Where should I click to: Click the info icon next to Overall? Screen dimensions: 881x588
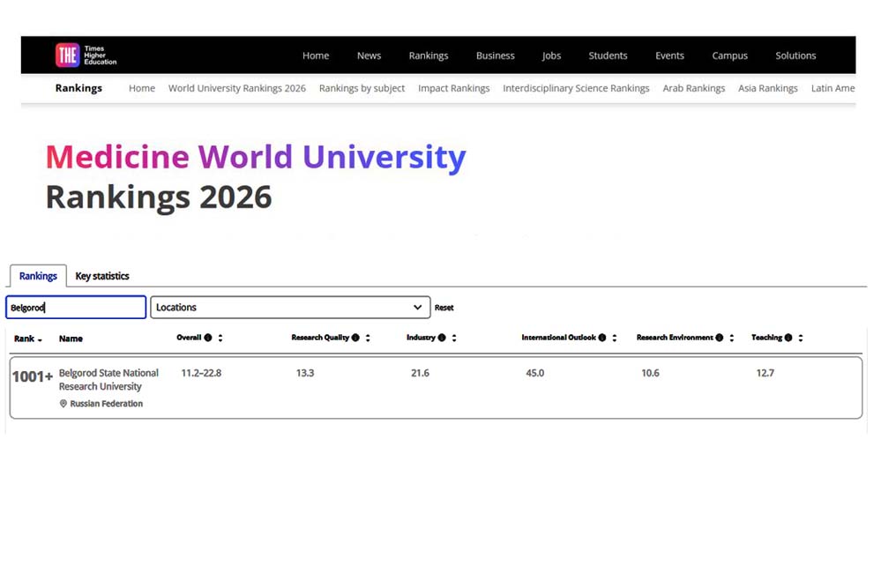pyautogui.click(x=208, y=338)
